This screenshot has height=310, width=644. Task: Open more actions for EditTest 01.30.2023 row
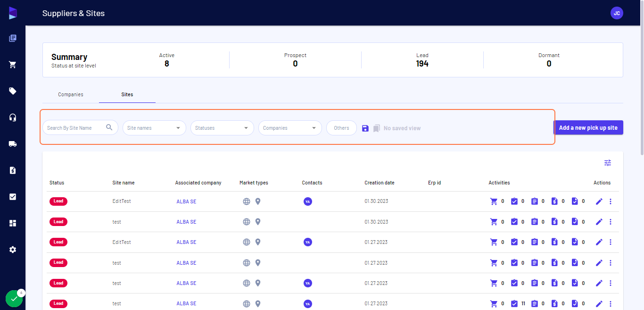tap(611, 201)
